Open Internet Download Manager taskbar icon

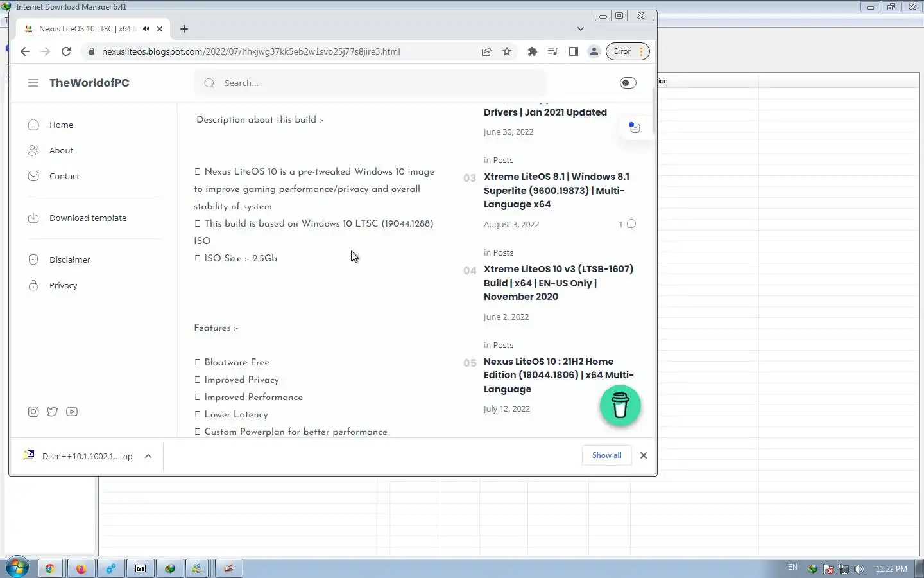point(170,568)
